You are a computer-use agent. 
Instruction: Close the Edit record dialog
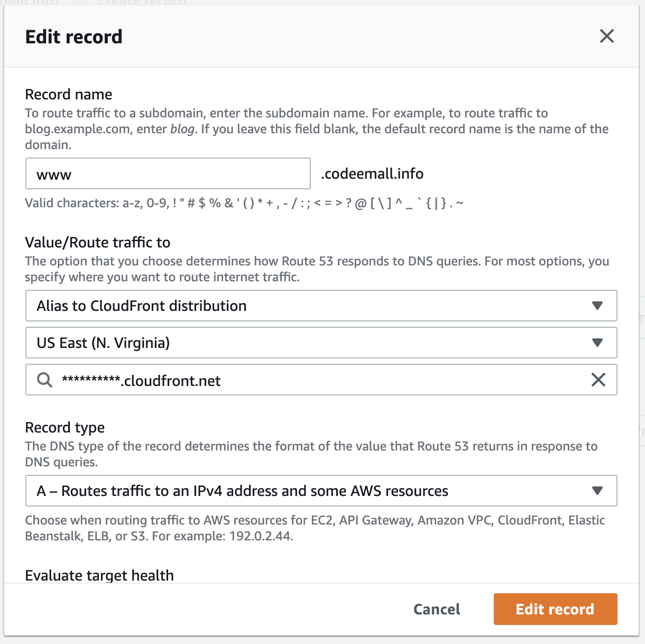(x=607, y=36)
